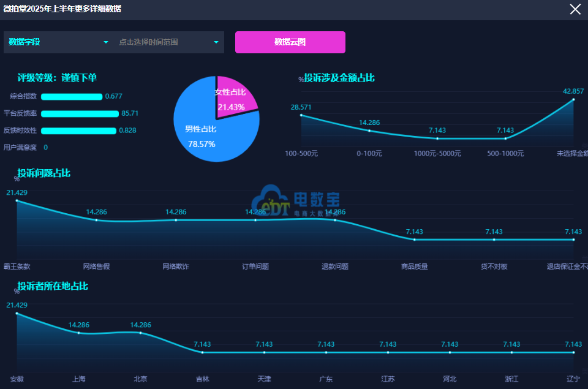This screenshot has width=588, height=389.
Task: Open the 点击选择时间范围 time range dropdown
Action: coord(169,42)
